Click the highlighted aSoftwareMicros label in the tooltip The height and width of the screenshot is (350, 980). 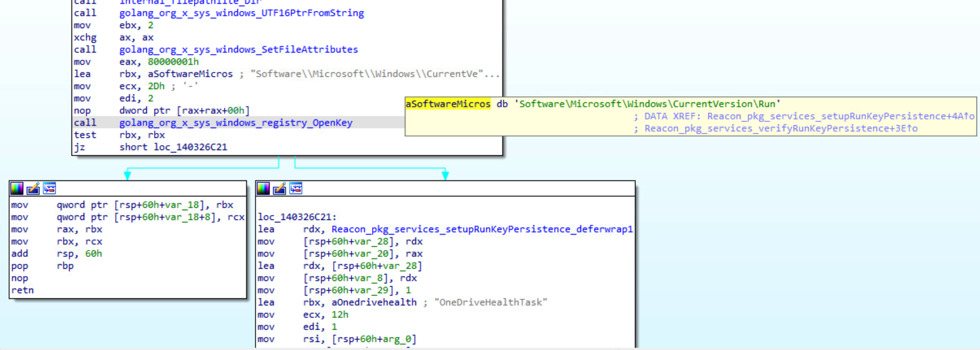click(x=448, y=104)
